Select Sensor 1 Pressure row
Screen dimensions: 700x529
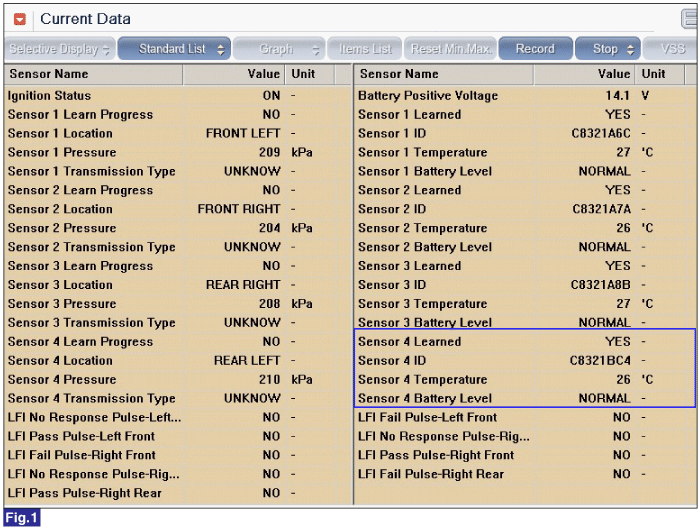[x=179, y=152]
